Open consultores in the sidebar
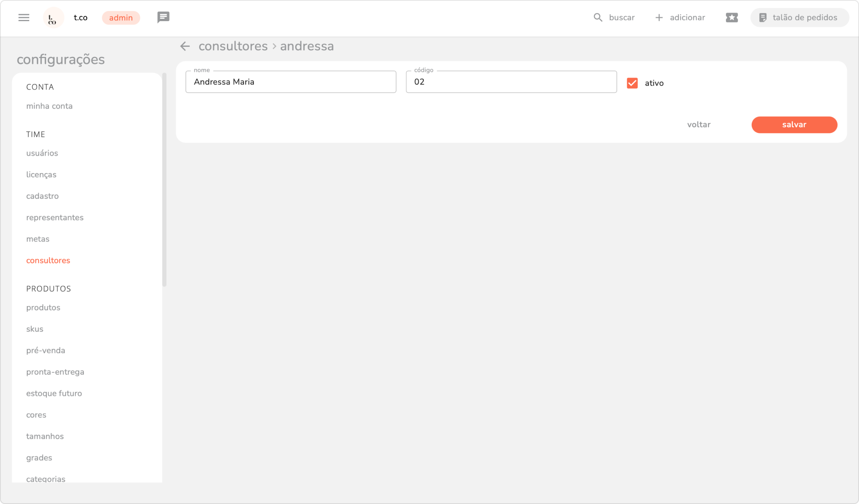 (x=48, y=261)
